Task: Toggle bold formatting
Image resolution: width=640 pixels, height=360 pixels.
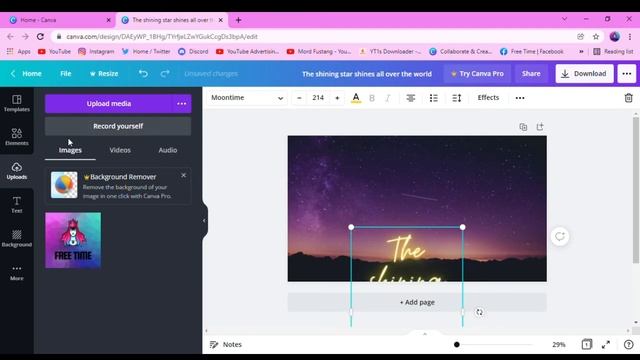Action: [x=372, y=98]
